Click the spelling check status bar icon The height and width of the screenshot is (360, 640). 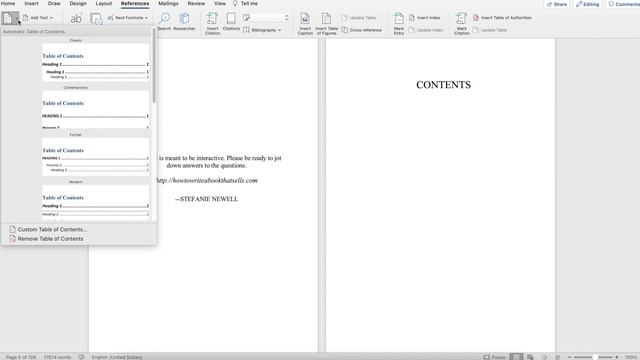[x=82, y=357]
